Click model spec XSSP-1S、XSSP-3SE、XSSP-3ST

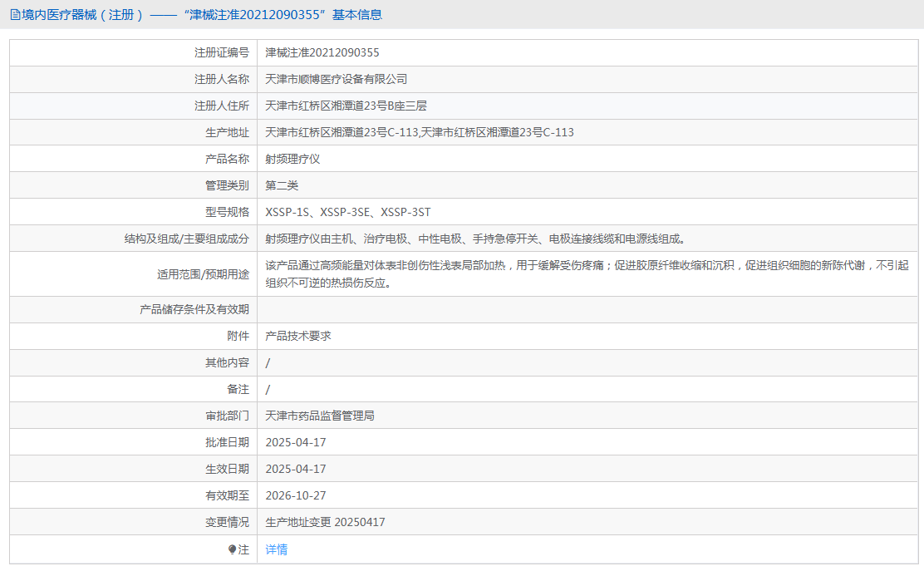pyautogui.click(x=348, y=212)
